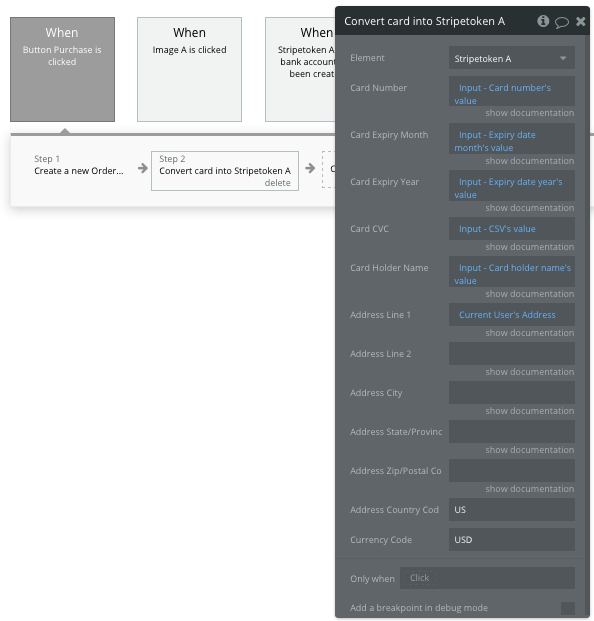Click the empty Address Line 2 field

coord(512,353)
